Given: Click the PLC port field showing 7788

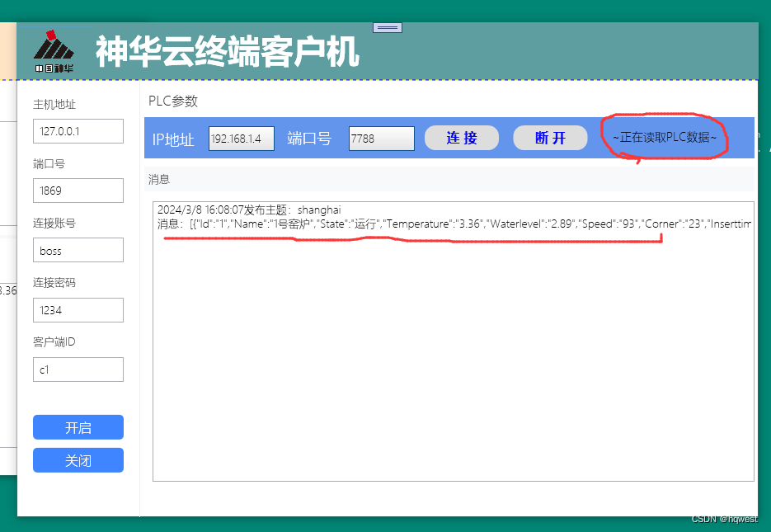Looking at the screenshot, I should click(x=382, y=139).
